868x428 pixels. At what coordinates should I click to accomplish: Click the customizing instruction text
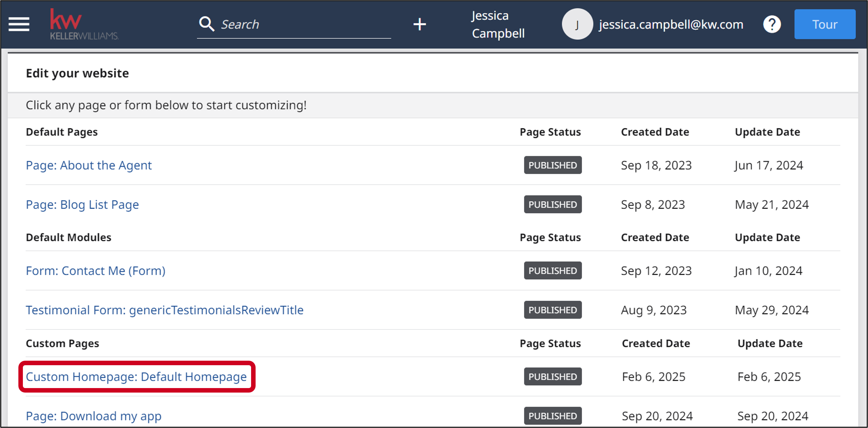(x=166, y=105)
